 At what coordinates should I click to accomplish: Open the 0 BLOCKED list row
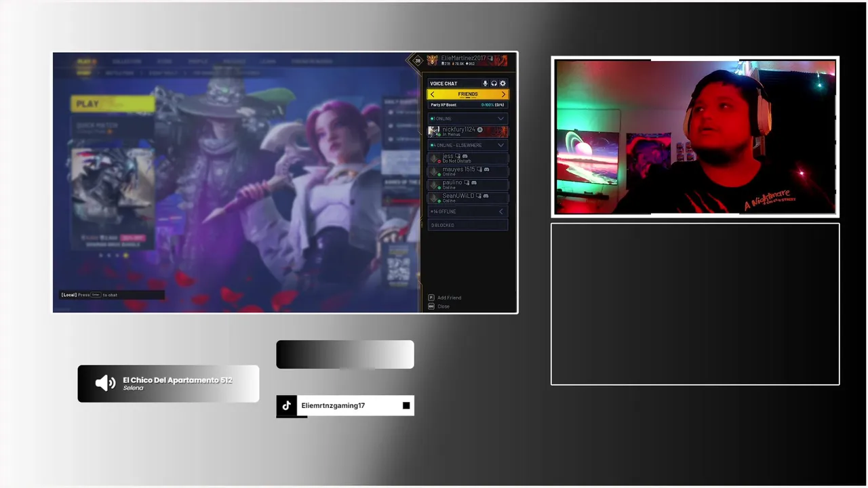coord(468,225)
